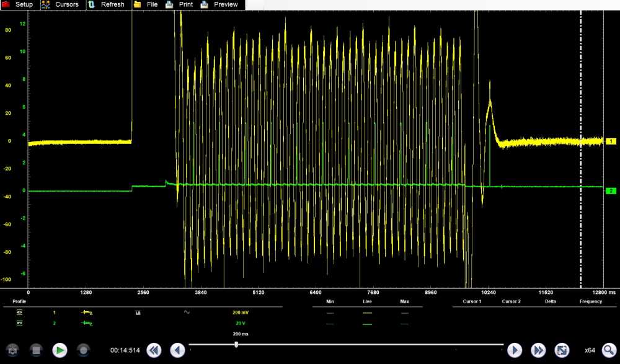Open the 200 ms time sweep selector
The height and width of the screenshot is (364, 620).
tap(241, 334)
